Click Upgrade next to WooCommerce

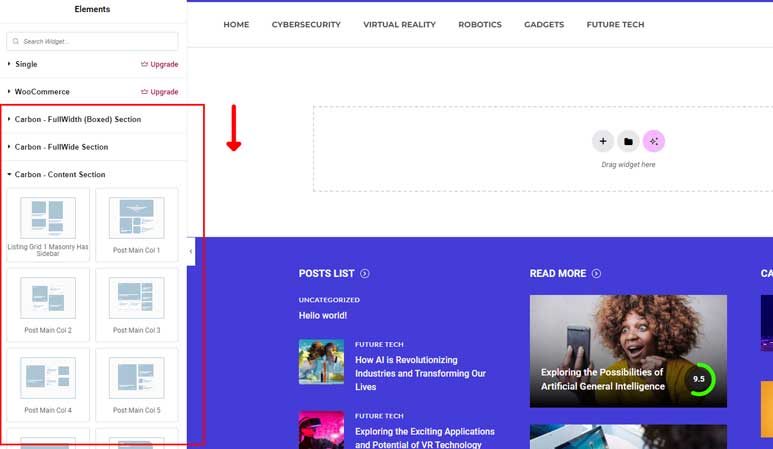pos(160,92)
